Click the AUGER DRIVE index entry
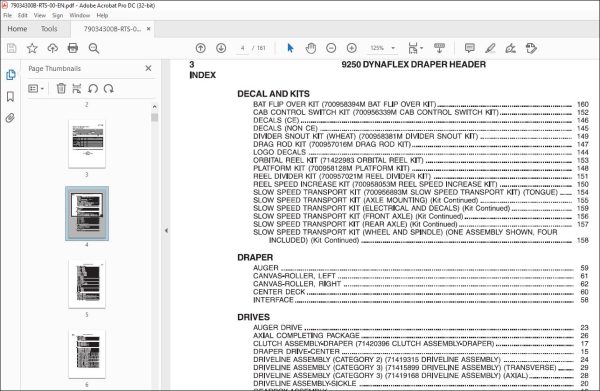The width and height of the screenshot is (600, 391). point(277,327)
